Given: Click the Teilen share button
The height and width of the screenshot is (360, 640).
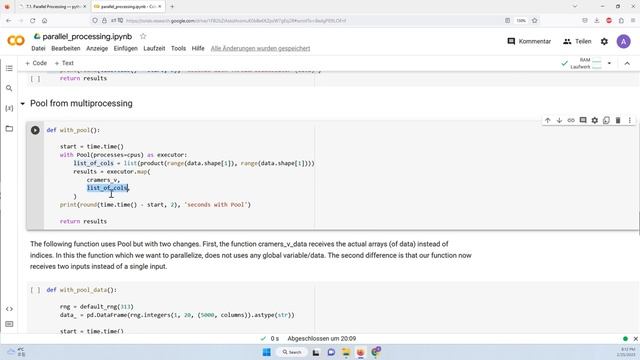Looking at the screenshot, I should (x=577, y=41).
